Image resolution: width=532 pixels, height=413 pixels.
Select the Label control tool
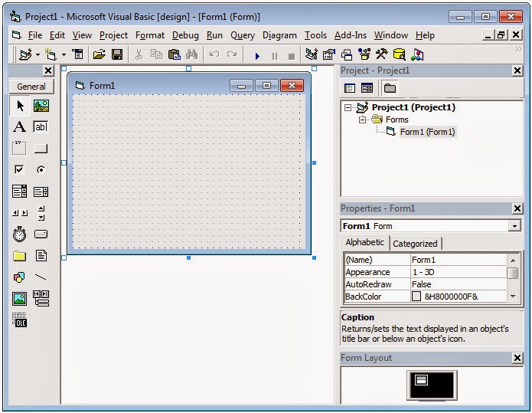tap(19, 127)
